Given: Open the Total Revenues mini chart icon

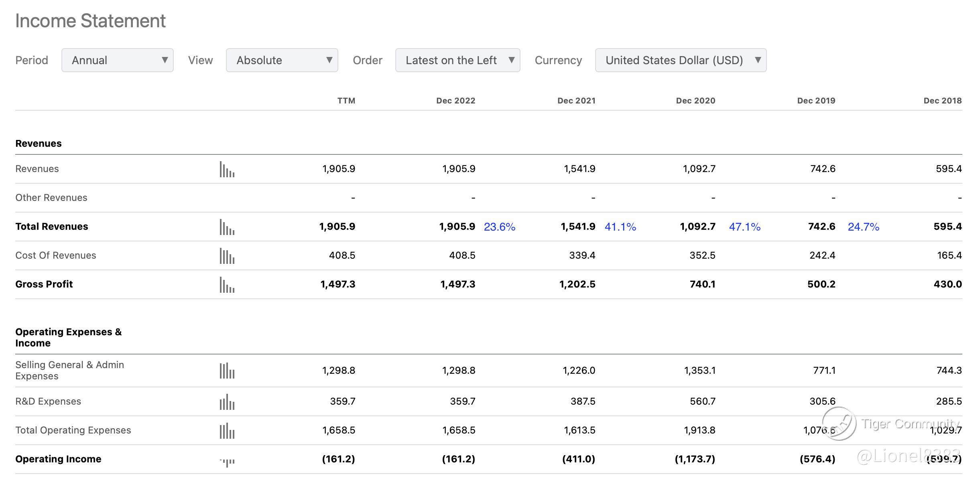Looking at the screenshot, I should click(227, 227).
